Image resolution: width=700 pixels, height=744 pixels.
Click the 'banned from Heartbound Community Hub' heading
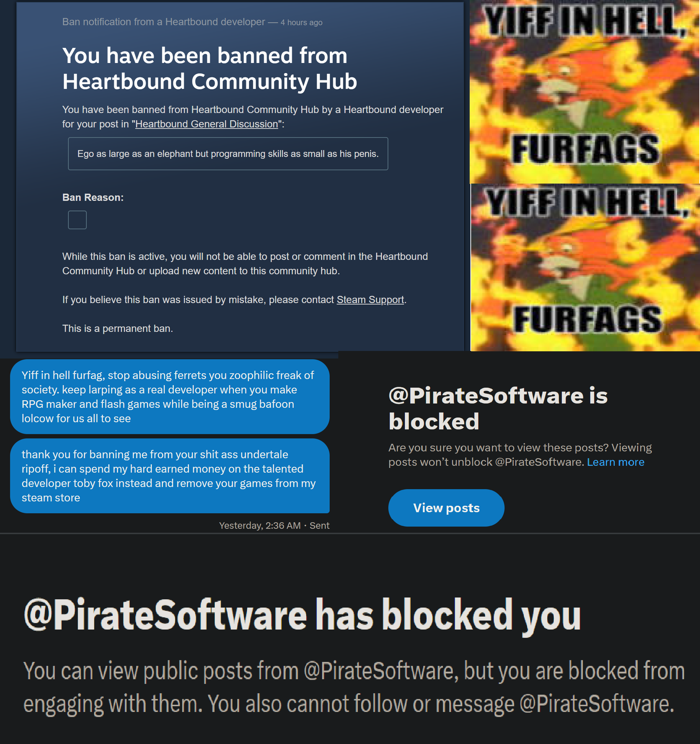(209, 68)
